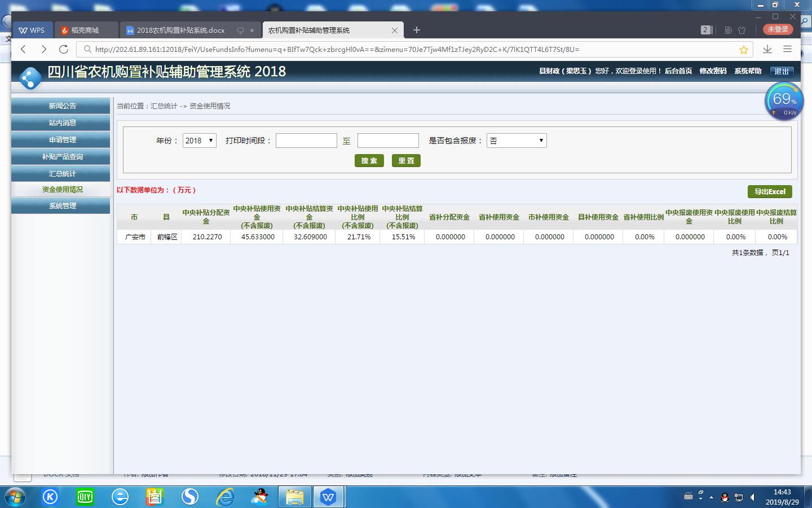
Task: Open 补贴产品查询 sidebar menu
Action: (61, 157)
